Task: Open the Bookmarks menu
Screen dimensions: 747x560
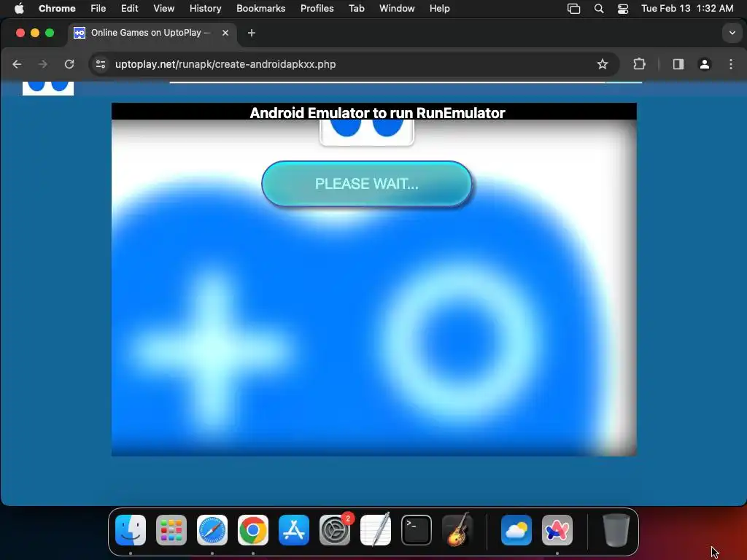Action: pos(260,9)
